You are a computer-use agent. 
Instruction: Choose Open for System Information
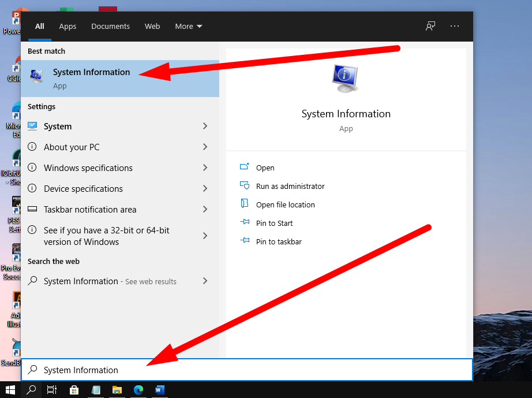[265, 168]
